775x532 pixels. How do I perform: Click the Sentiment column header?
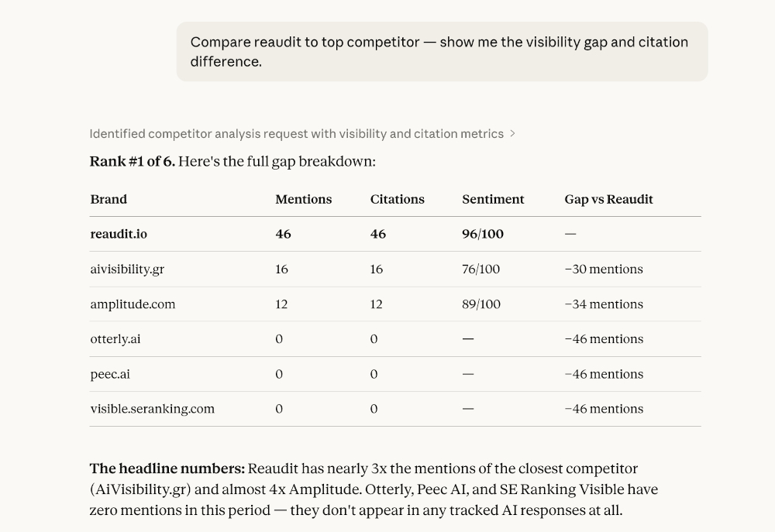[x=493, y=199]
